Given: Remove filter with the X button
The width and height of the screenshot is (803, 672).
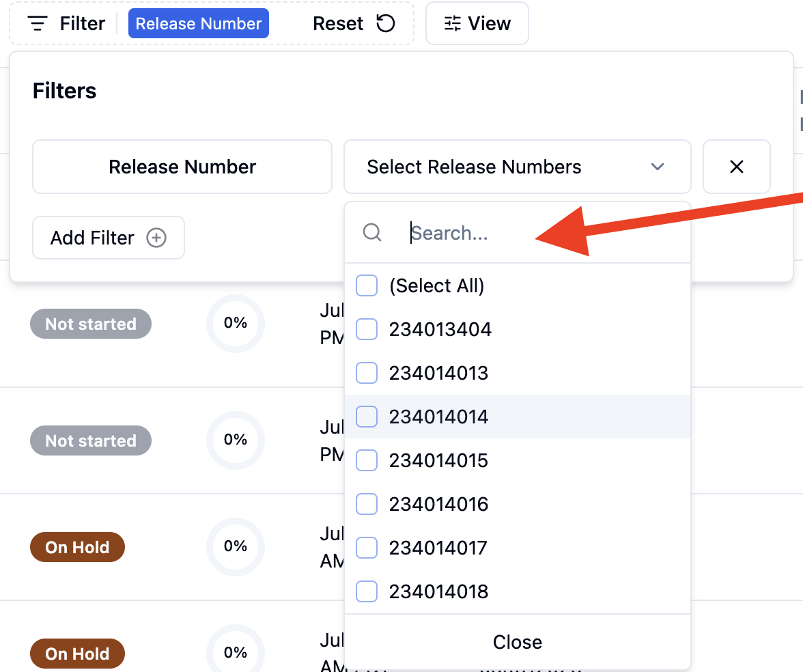Looking at the screenshot, I should click(x=736, y=167).
